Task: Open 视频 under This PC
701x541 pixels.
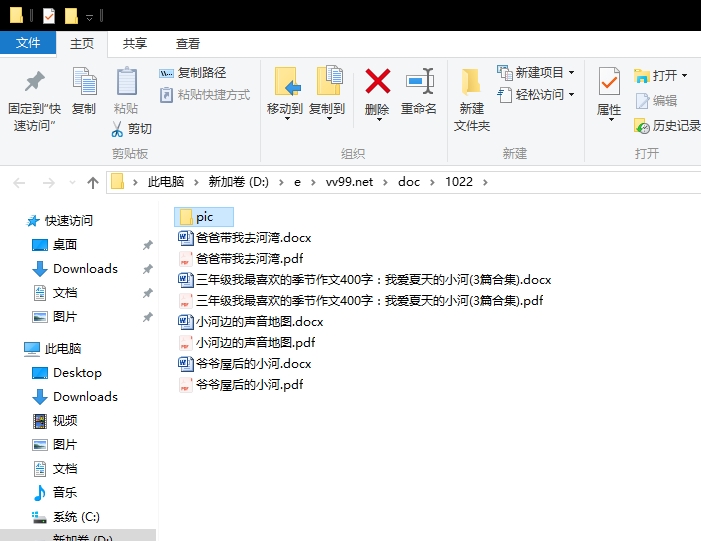Action: tap(65, 421)
